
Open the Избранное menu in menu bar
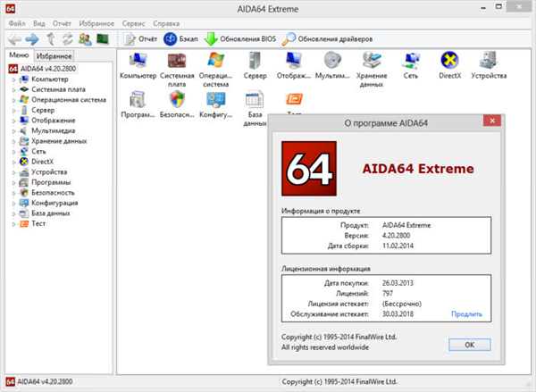[96, 23]
